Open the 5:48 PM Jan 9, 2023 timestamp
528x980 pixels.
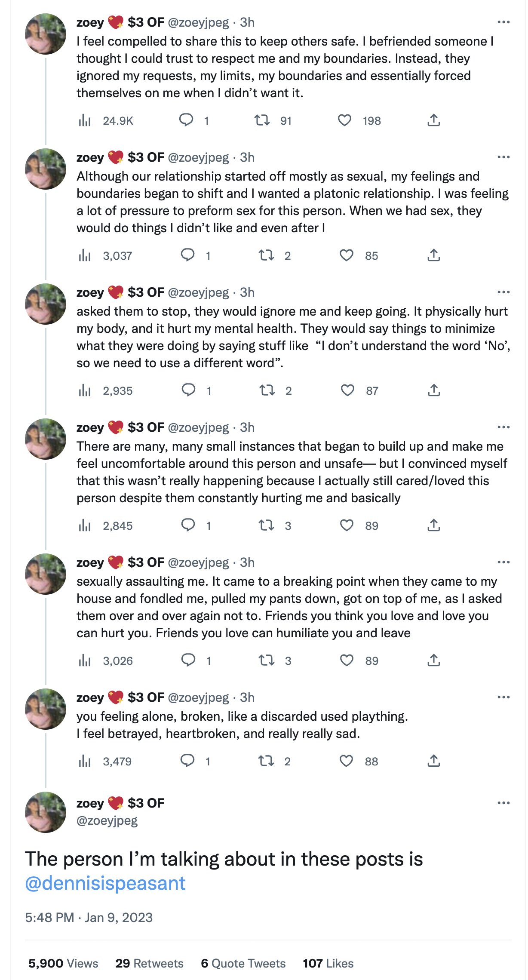[x=89, y=918]
